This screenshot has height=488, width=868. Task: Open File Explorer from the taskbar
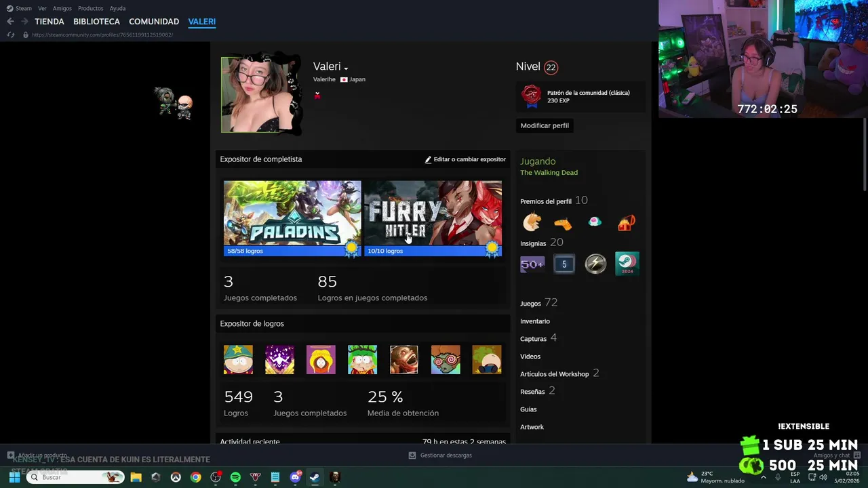[136, 477]
